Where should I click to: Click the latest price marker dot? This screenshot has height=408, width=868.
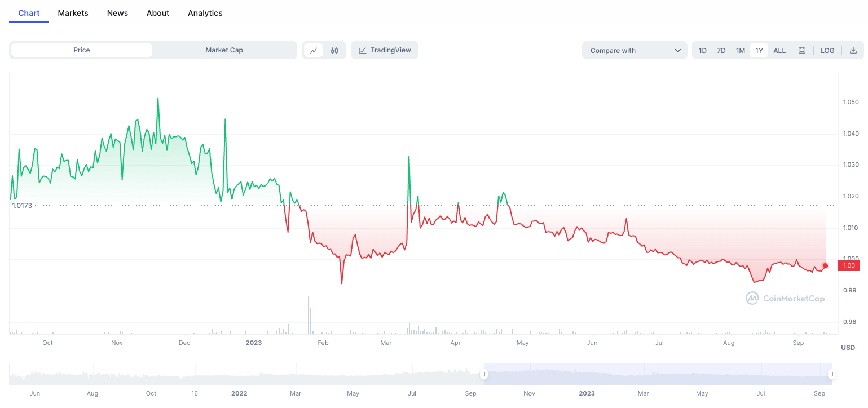tap(825, 265)
